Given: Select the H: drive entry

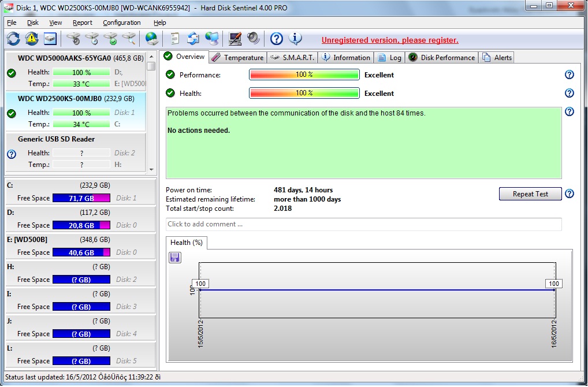Looking at the screenshot, I should (x=81, y=273).
